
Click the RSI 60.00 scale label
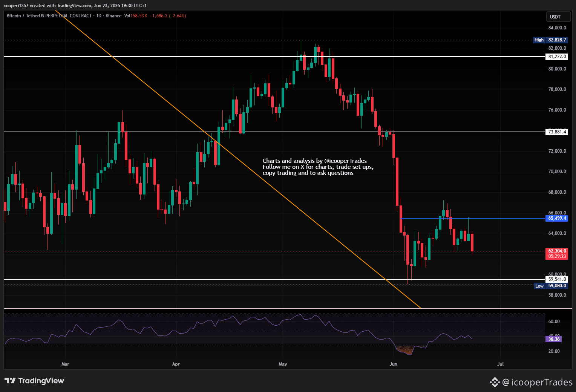click(554, 322)
